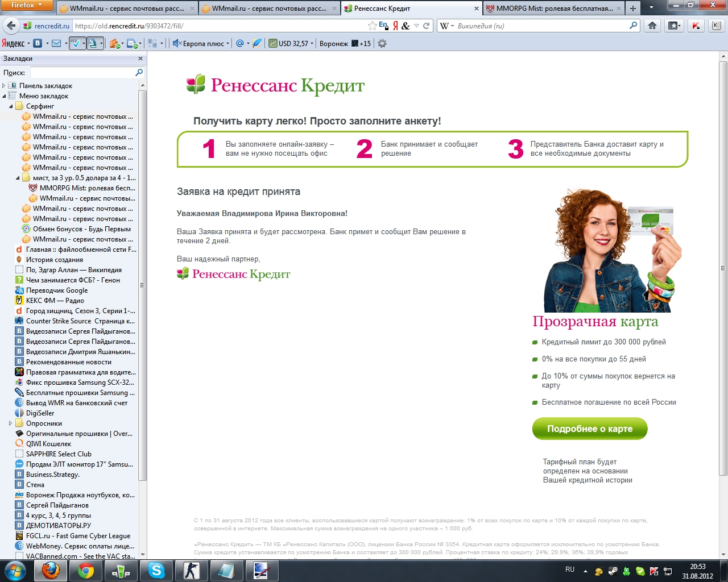Click the Yandex logo in the toolbar
The image size is (728, 582).
click(14, 43)
